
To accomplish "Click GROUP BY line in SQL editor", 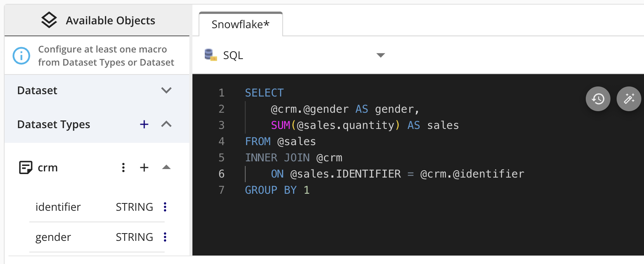I will coord(277,190).
